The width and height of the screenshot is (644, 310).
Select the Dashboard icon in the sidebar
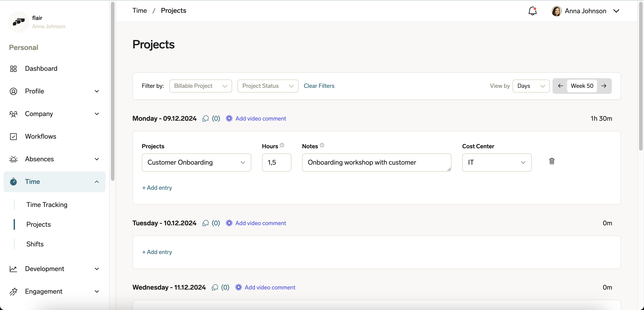tap(14, 68)
